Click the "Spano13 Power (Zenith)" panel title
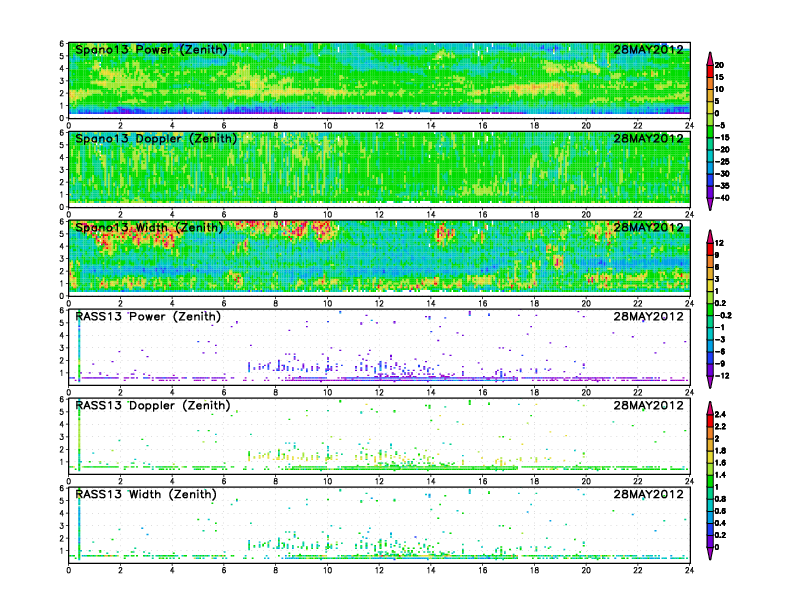The image size is (792, 612). click(x=151, y=49)
